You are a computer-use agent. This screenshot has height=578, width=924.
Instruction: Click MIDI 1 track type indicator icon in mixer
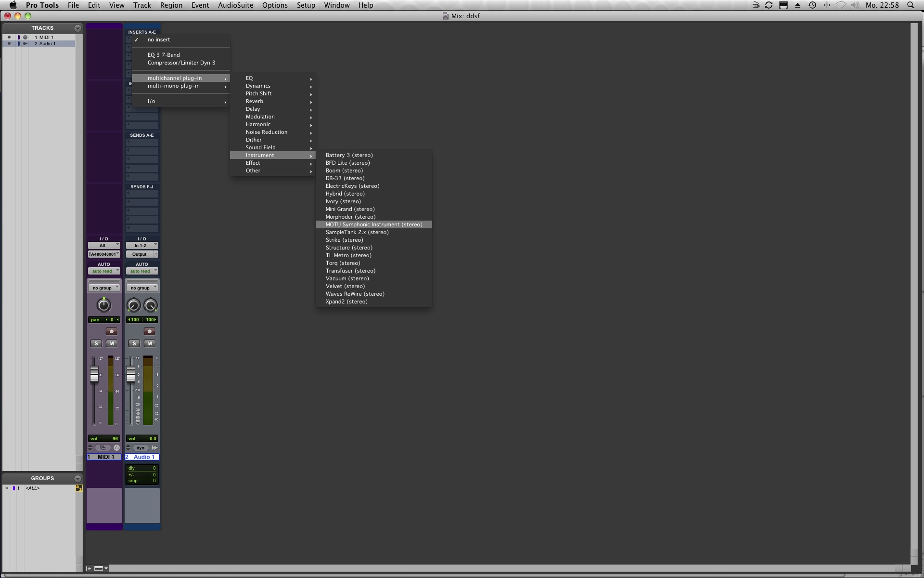pyautogui.click(x=116, y=448)
